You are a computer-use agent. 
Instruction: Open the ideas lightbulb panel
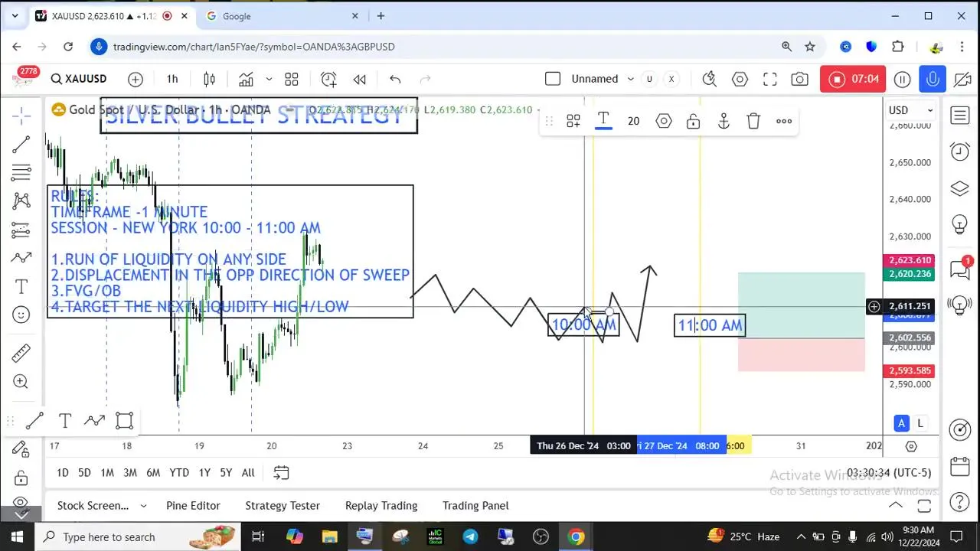[959, 225]
